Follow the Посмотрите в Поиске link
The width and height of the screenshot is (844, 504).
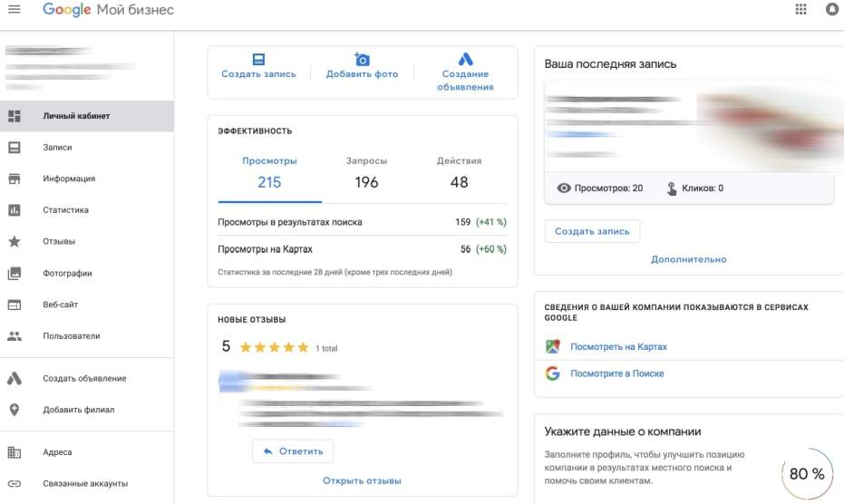tap(616, 373)
